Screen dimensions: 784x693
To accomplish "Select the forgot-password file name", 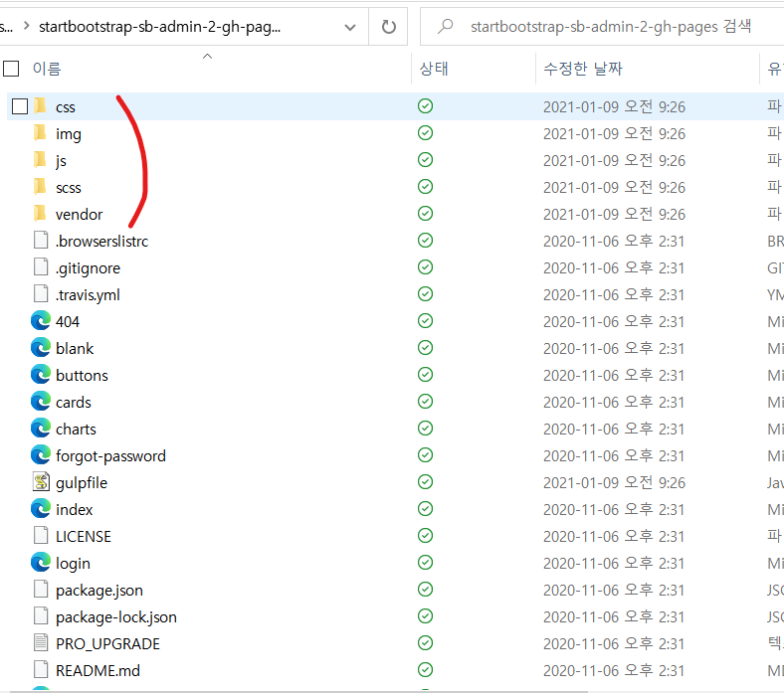I will pos(110,456).
